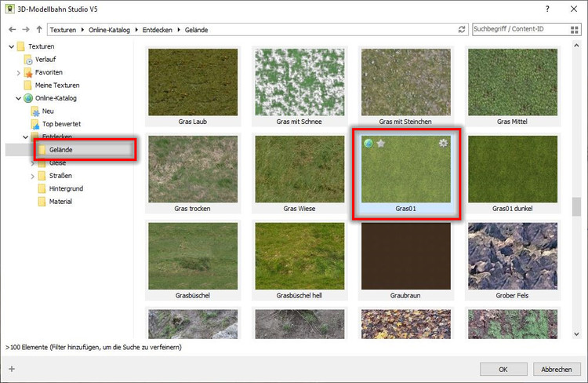Collapse the Online-Katalog tree node

click(19, 98)
